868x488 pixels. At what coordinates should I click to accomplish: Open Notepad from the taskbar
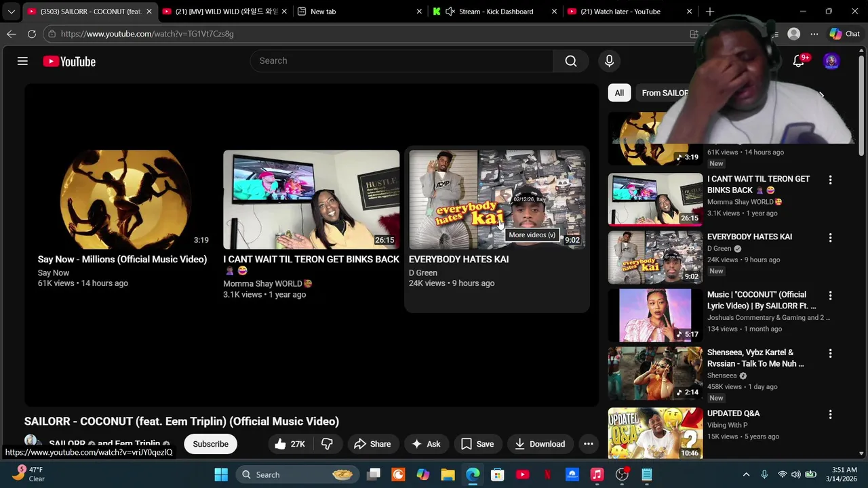[x=647, y=474]
